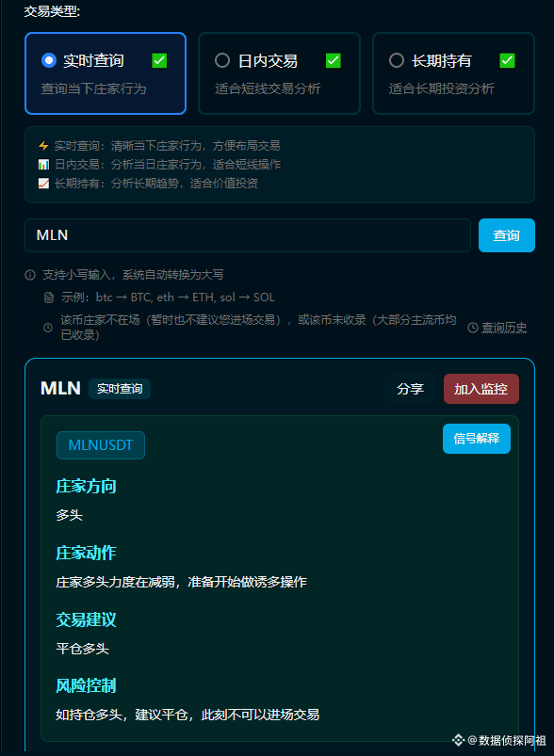Click the red 加入监控 button
Viewport: 554px width, 756px height.
(x=481, y=389)
